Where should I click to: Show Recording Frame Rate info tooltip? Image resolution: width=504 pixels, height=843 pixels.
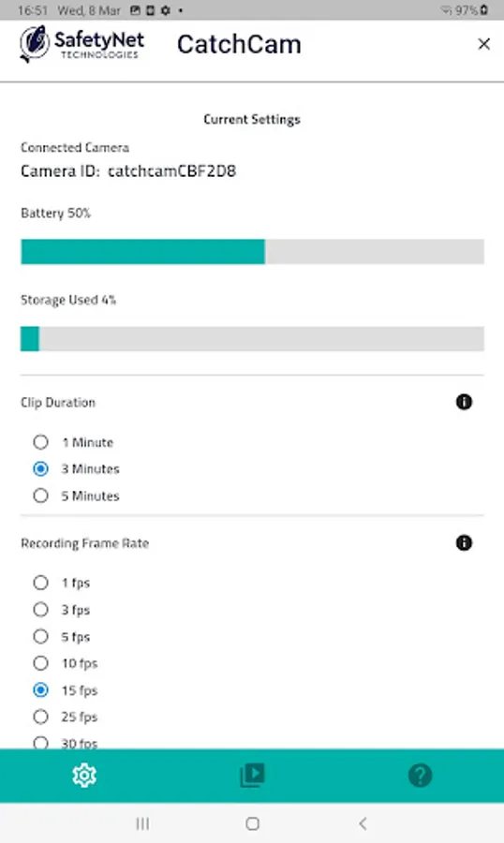coord(464,542)
